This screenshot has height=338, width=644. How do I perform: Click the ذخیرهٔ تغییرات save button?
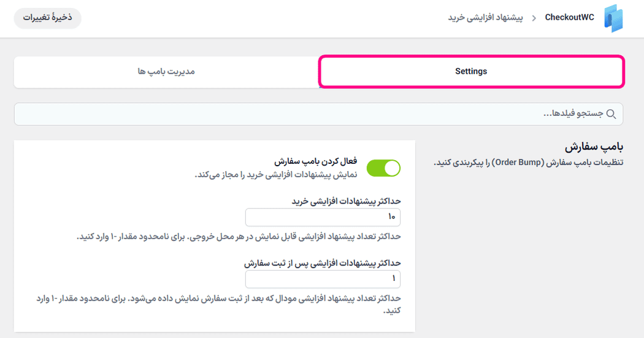click(x=48, y=18)
